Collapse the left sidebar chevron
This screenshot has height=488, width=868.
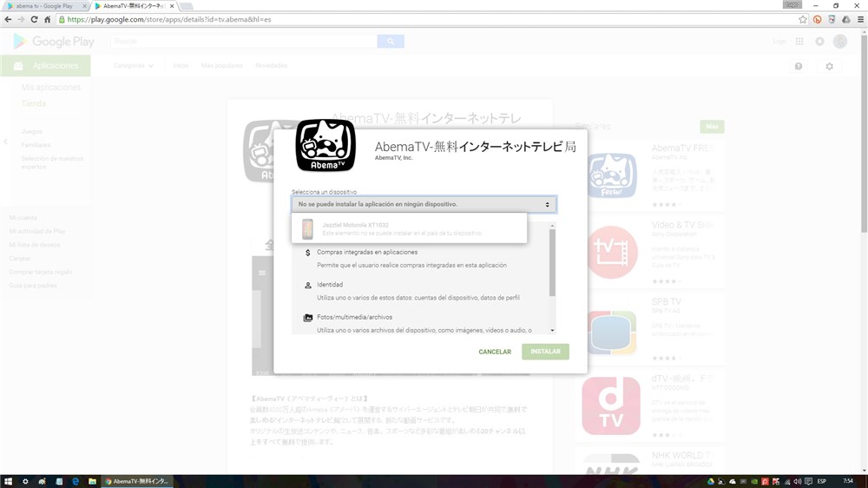pyautogui.click(x=5, y=142)
